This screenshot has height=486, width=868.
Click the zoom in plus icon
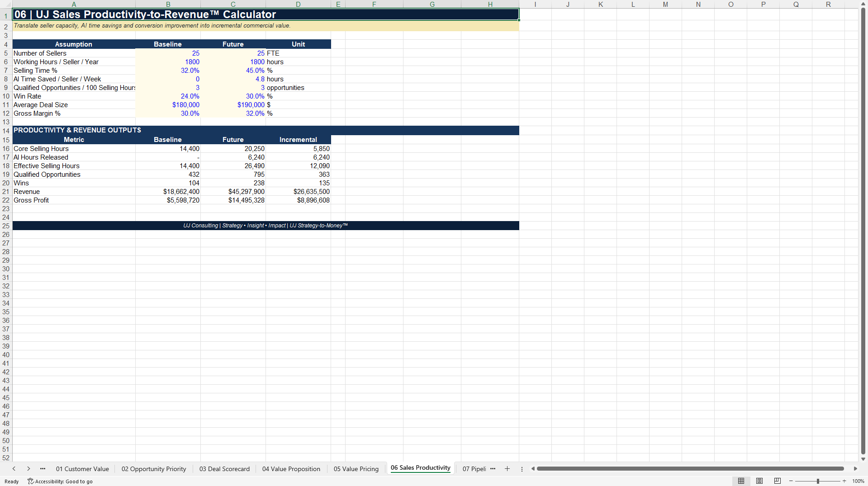point(844,481)
